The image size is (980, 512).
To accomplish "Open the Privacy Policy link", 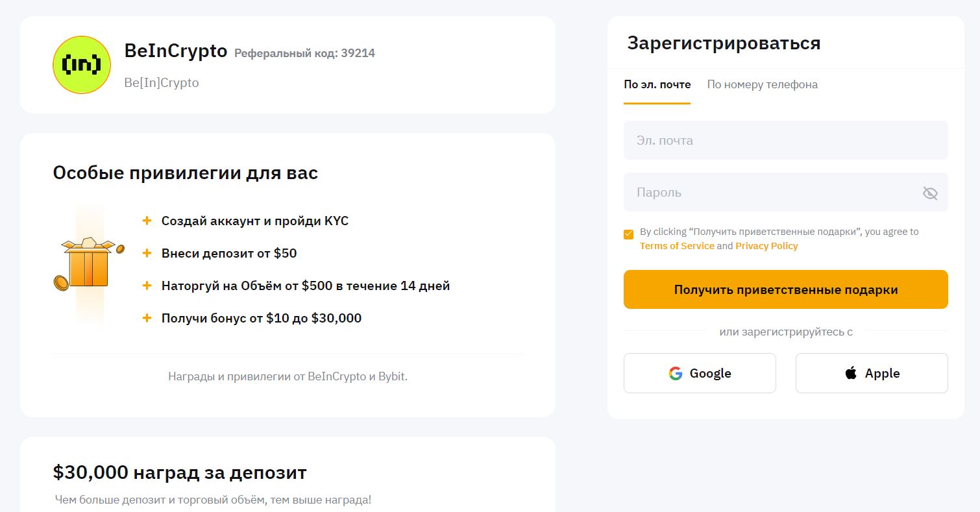I will point(766,246).
